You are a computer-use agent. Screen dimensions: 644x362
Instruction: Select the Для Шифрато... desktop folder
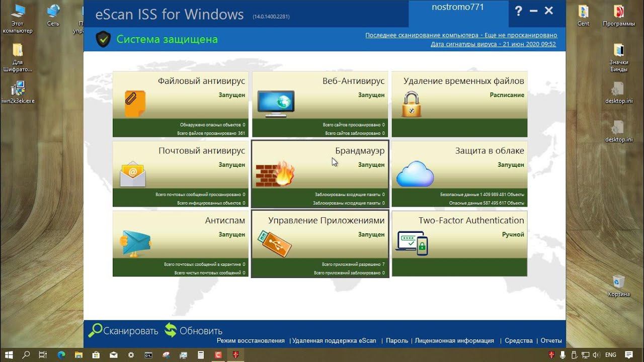[18, 57]
